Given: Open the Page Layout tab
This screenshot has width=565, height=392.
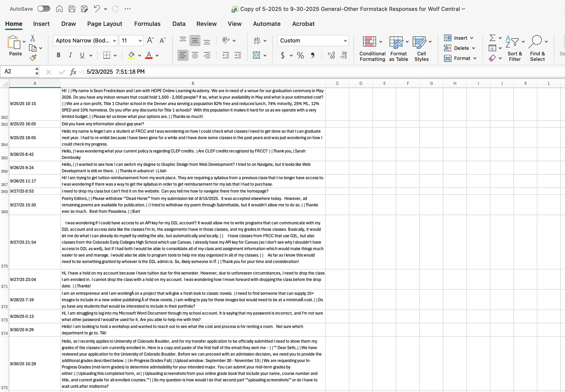Looking at the screenshot, I should (105, 24).
